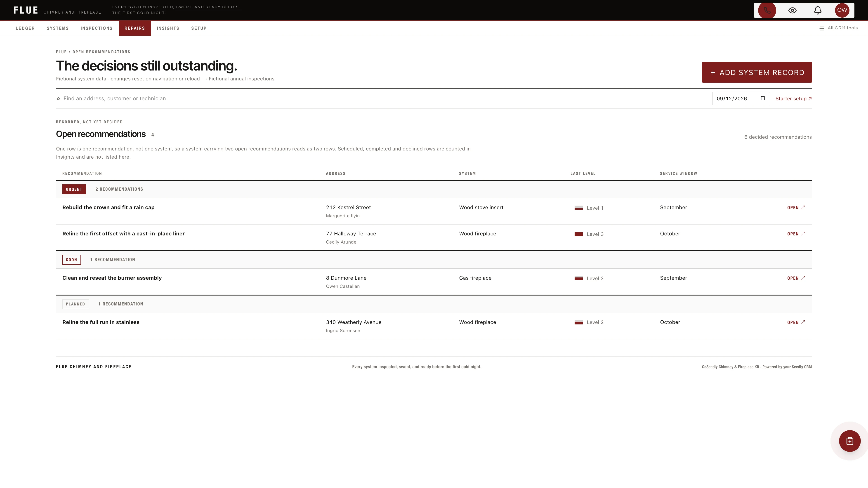Select 'Clean and reseat the burner assembly'
The width and height of the screenshot is (868, 488).
pos(112,278)
